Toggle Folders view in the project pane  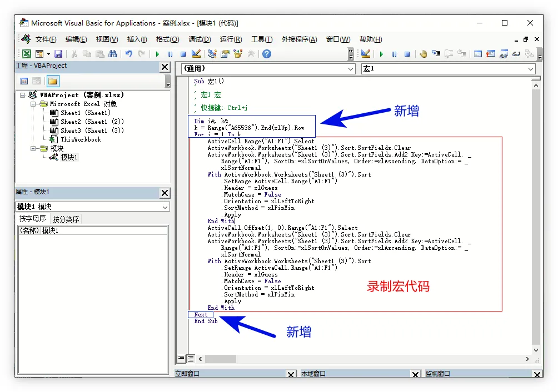[52, 82]
